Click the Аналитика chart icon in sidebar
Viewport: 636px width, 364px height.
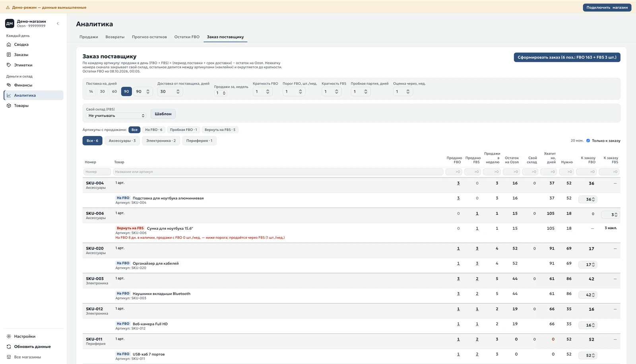coord(9,95)
